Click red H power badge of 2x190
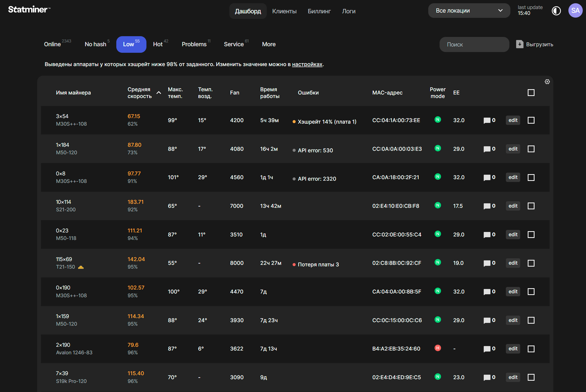The height and width of the screenshot is (392, 586). click(x=438, y=348)
